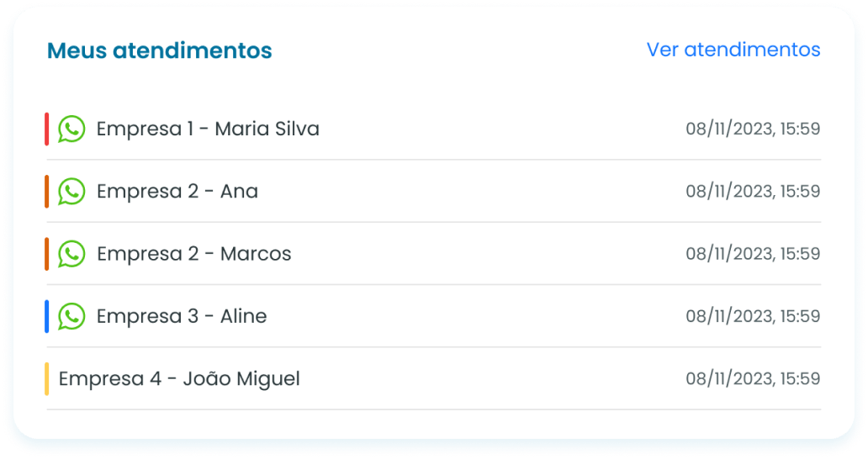Select the Empresa 2 - Ana entry
The image size is (868, 459).
(177, 192)
